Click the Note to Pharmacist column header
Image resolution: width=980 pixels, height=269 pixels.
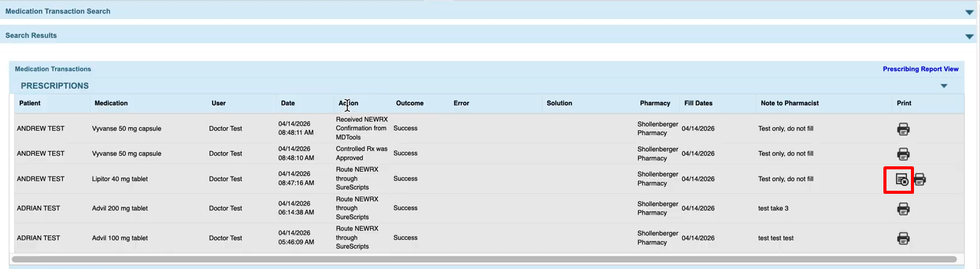pyautogui.click(x=789, y=103)
